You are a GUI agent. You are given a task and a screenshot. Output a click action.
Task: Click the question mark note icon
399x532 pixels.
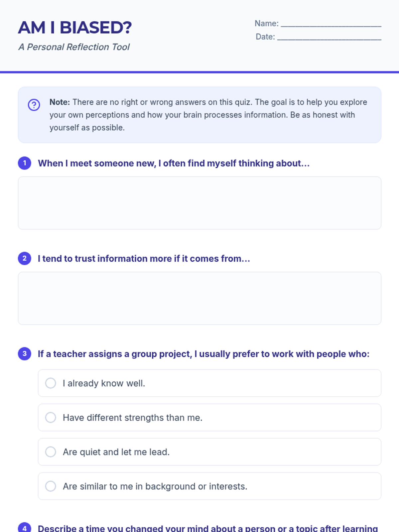[34, 105]
